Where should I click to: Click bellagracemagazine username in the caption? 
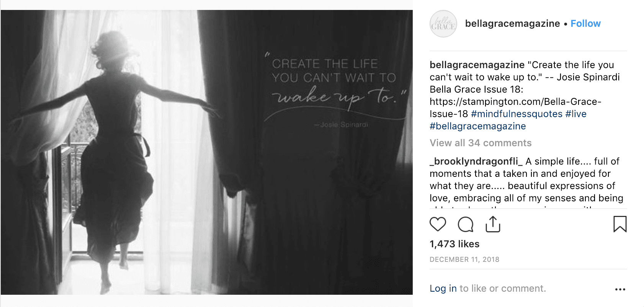pyautogui.click(x=477, y=65)
